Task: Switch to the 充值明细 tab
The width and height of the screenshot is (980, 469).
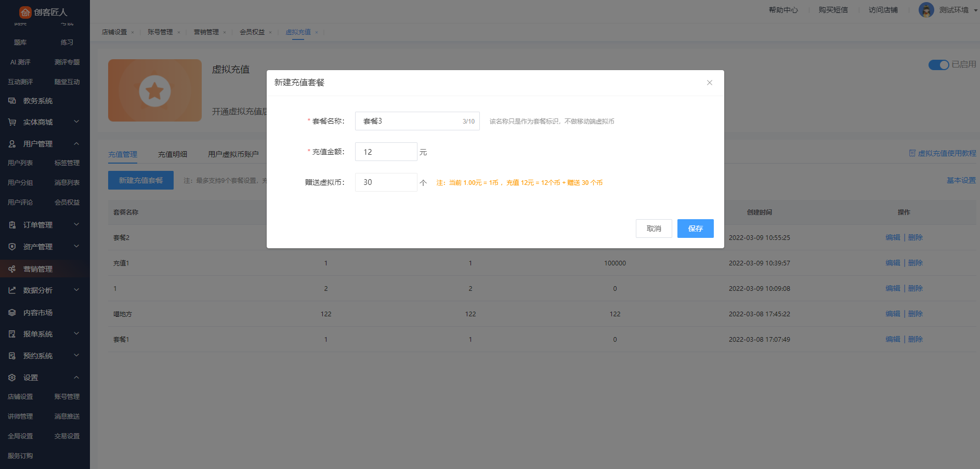Action: click(172, 154)
